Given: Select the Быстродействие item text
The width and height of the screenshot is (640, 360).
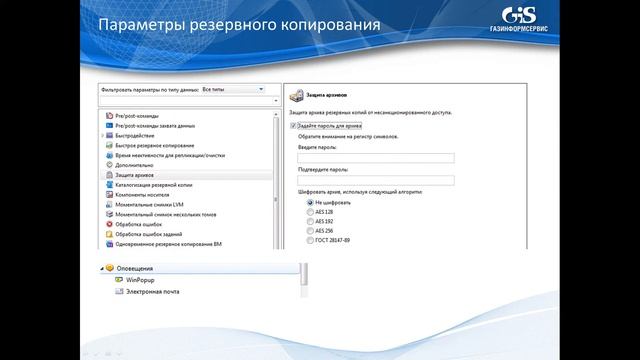Looking at the screenshot, I should tap(135, 136).
